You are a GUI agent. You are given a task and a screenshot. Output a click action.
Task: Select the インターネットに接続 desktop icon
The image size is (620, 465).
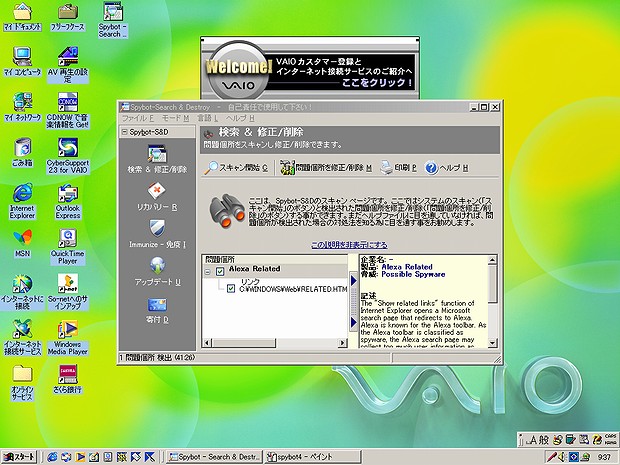tap(22, 292)
